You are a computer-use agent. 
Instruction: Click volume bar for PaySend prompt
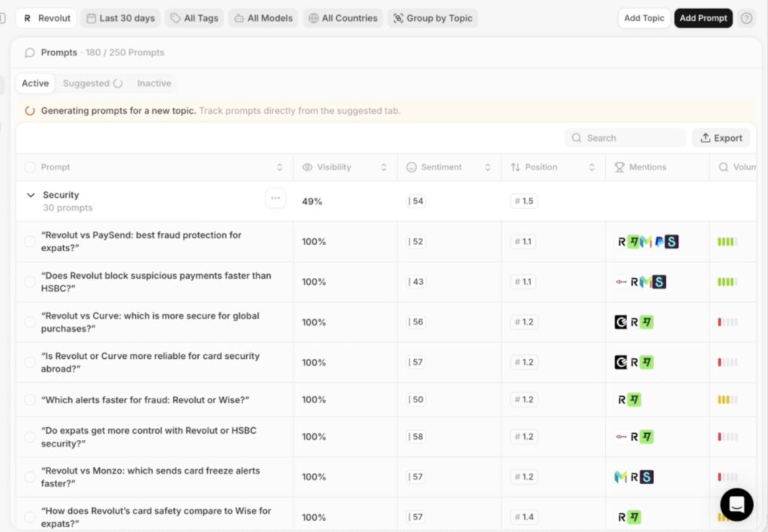pos(727,242)
